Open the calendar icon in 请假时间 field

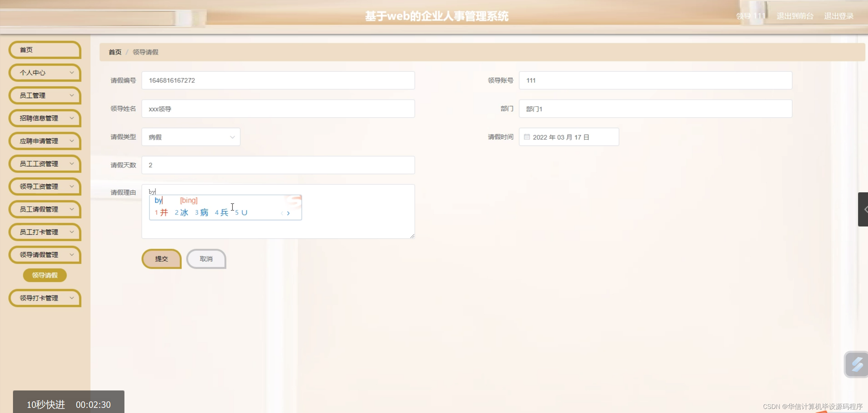coord(527,137)
